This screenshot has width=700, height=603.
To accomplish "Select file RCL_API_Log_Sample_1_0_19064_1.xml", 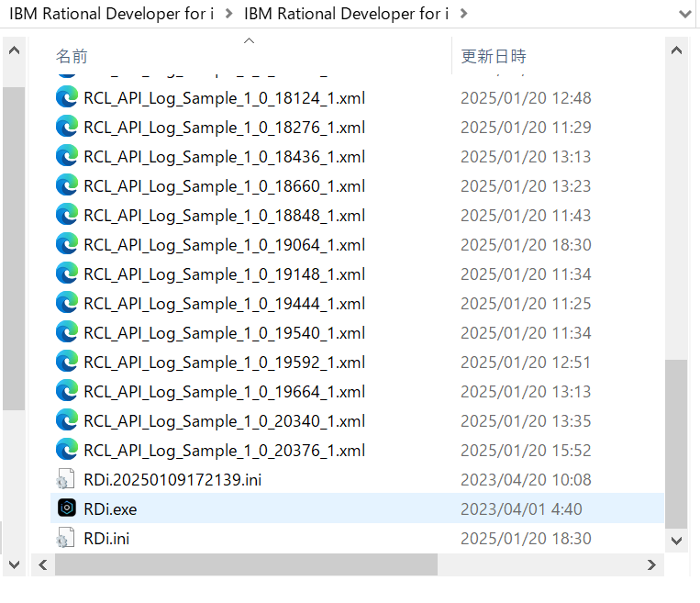I will 225,245.
